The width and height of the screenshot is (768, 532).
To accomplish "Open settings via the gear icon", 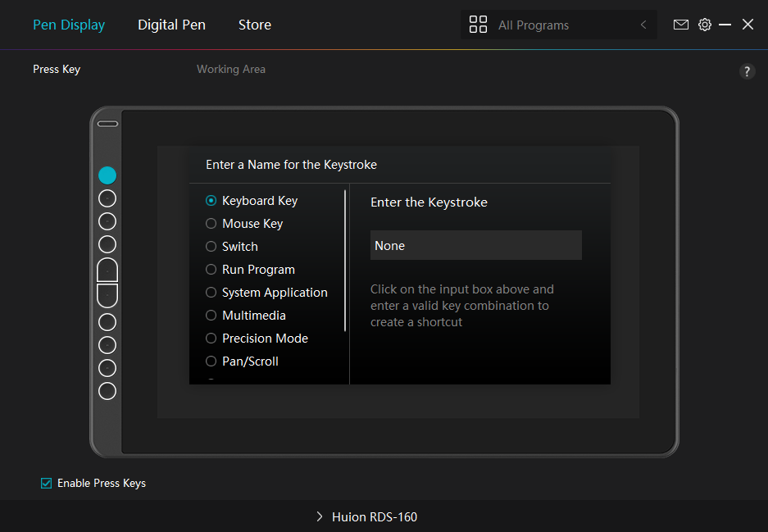I will tap(704, 25).
